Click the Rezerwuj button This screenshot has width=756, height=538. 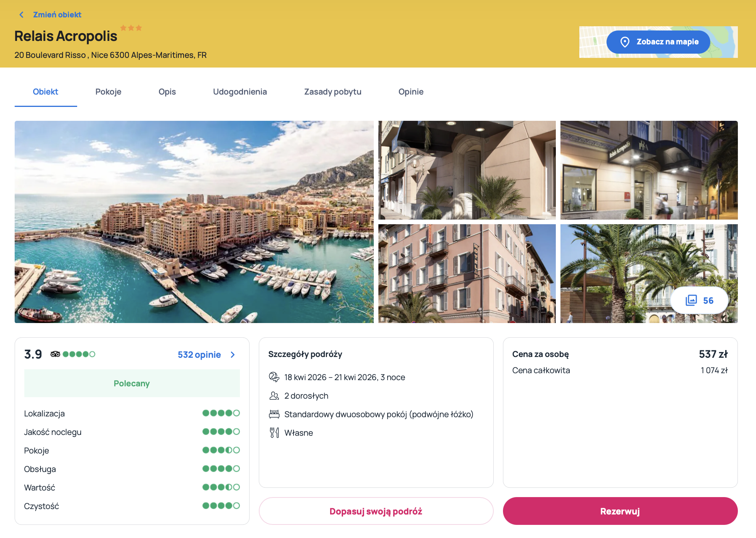tap(620, 511)
